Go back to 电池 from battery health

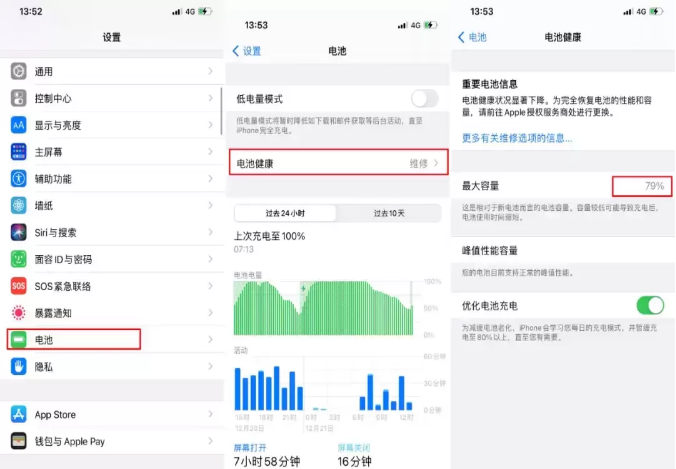click(x=472, y=37)
